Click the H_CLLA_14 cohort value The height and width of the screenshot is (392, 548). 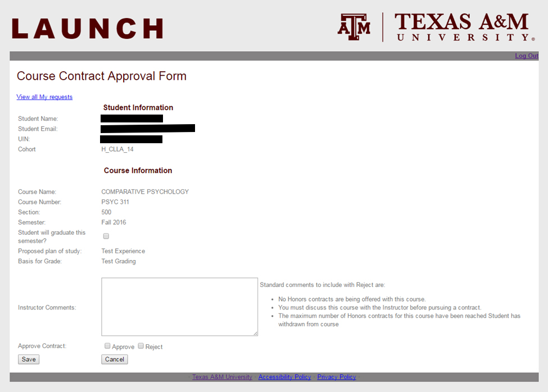pyautogui.click(x=117, y=149)
